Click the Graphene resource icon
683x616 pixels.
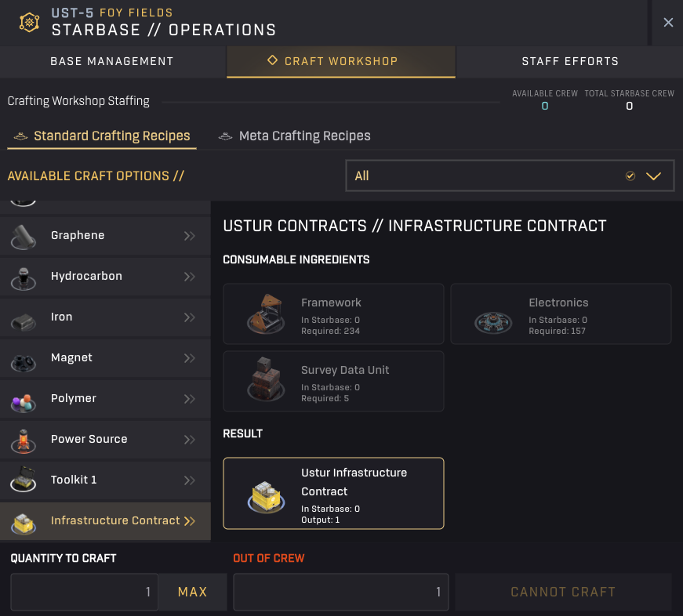tap(24, 236)
